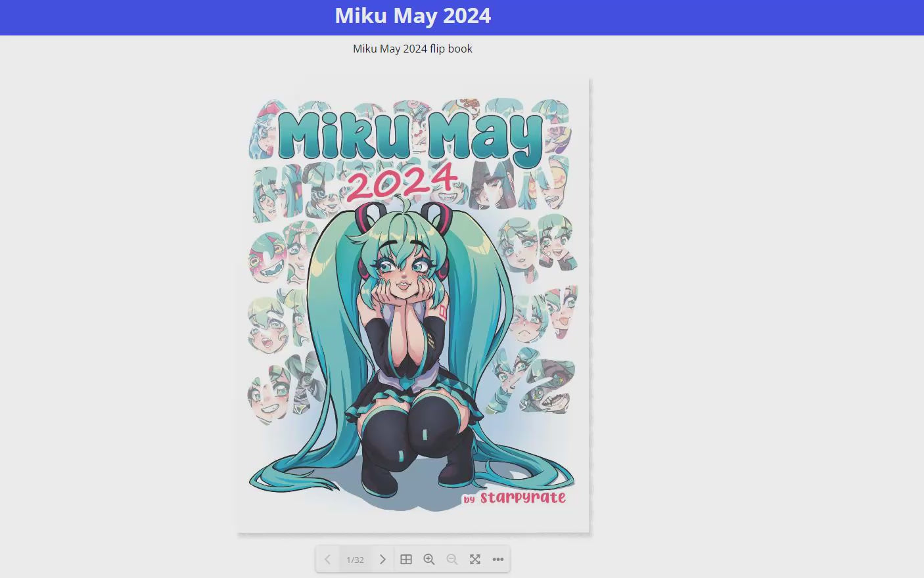Screen dimensions: 924x578
Task: Open the more options ellipsis menu
Action: tap(498, 560)
